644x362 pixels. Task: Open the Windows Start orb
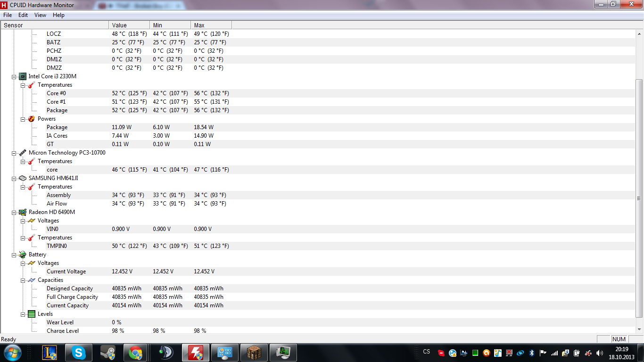click(12, 353)
